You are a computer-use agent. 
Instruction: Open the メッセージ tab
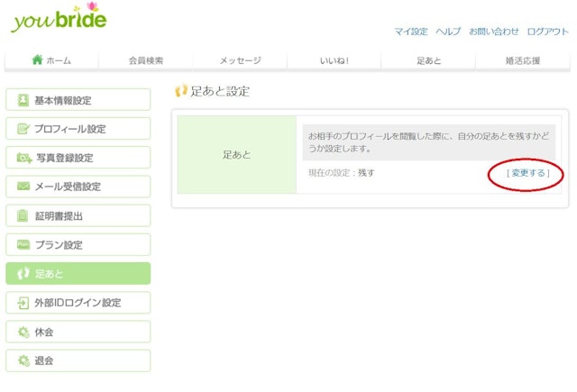pos(240,60)
